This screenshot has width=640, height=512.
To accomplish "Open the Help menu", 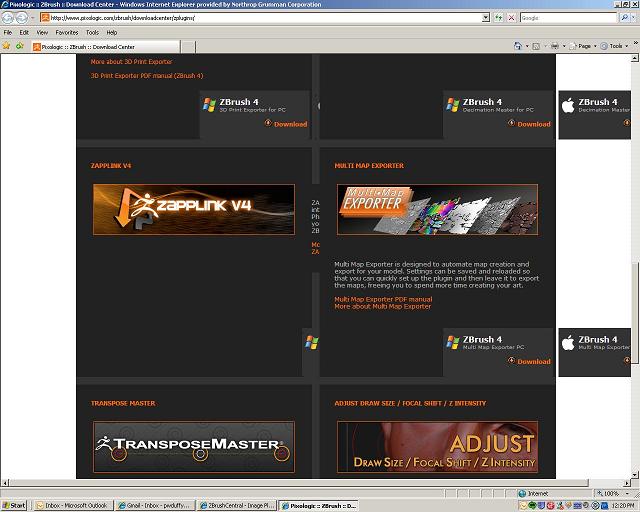I will coord(112,32).
